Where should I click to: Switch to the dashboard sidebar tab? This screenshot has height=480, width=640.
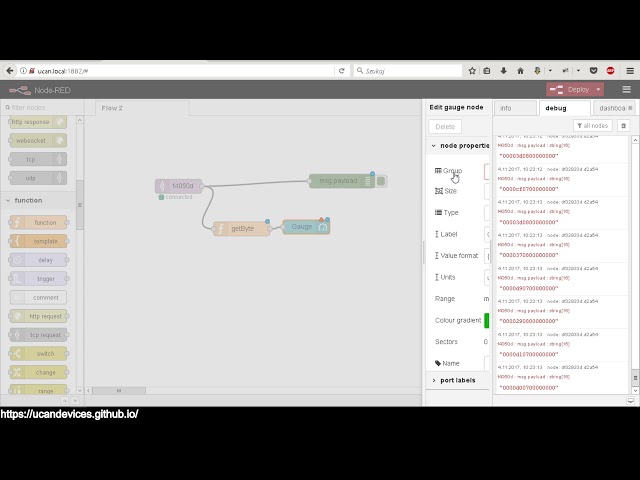pyautogui.click(x=614, y=108)
